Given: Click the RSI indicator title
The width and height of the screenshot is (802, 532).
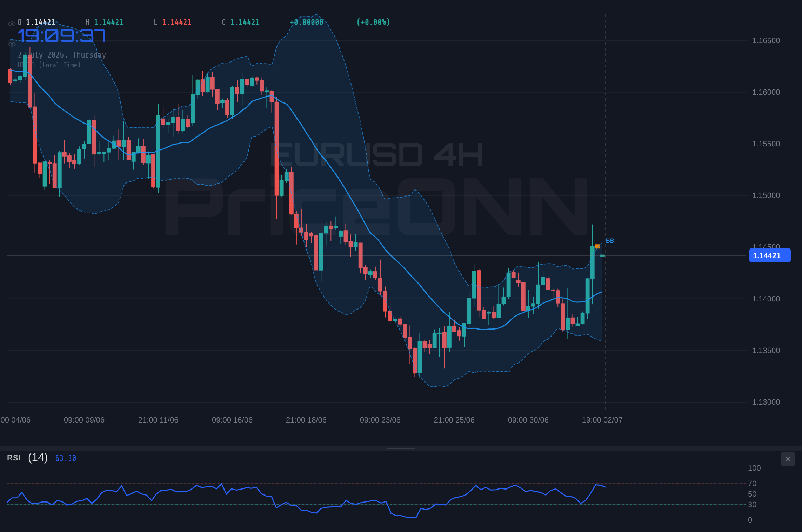Looking at the screenshot, I should [x=14, y=458].
